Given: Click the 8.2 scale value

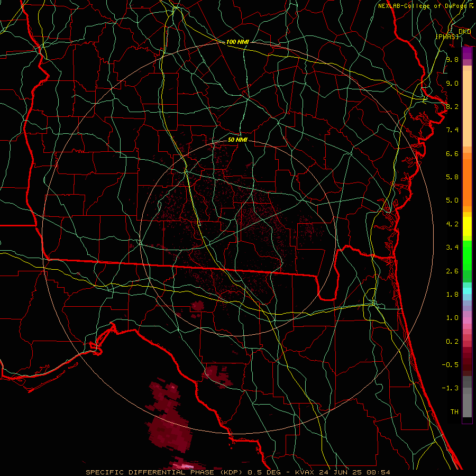Looking at the screenshot, I should (452, 106).
